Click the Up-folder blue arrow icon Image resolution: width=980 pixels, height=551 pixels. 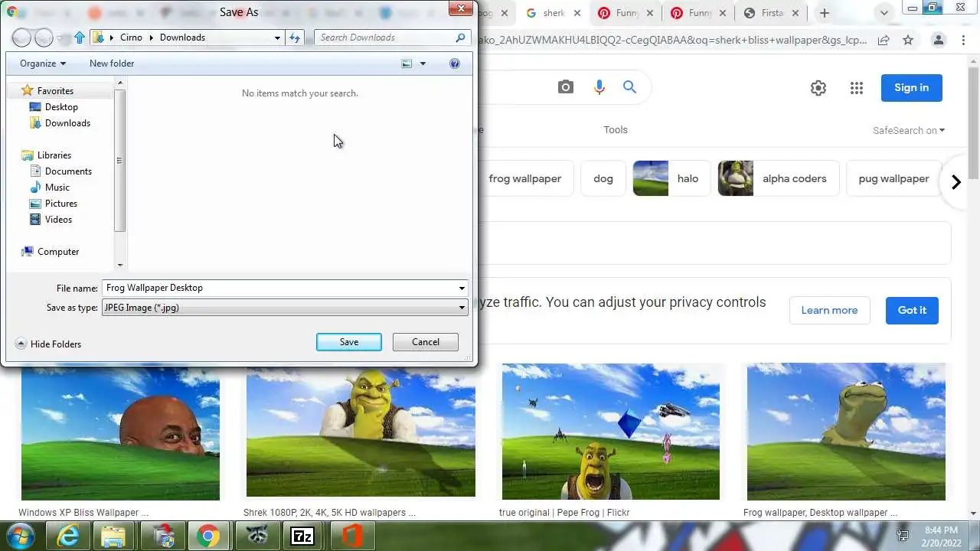80,37
